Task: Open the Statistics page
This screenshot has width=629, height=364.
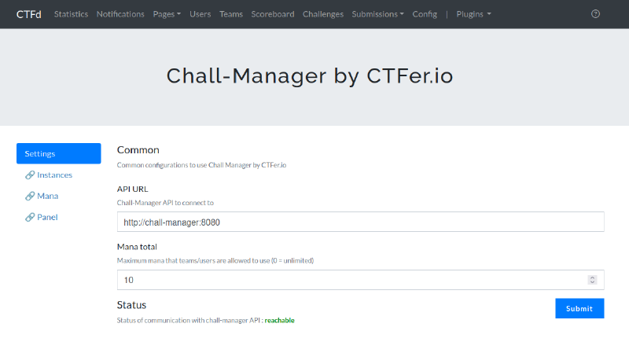Action: point(71,14)
